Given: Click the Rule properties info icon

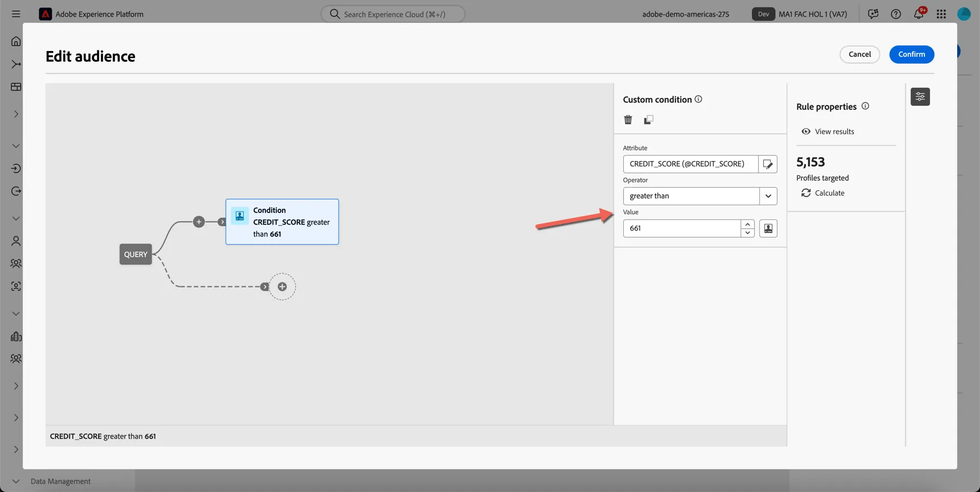Looking at the screenshot, I should point(865,106).
